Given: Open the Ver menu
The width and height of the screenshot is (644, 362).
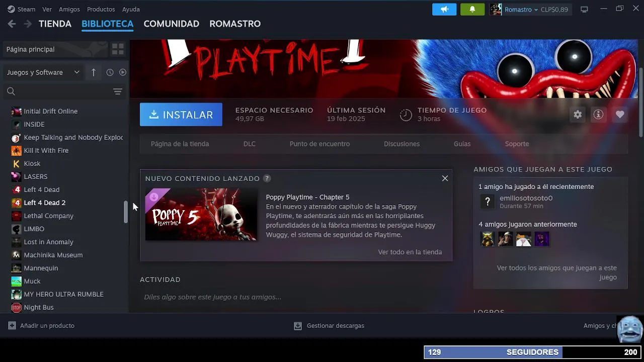Looking at the screenshot, I should point(47,9).
